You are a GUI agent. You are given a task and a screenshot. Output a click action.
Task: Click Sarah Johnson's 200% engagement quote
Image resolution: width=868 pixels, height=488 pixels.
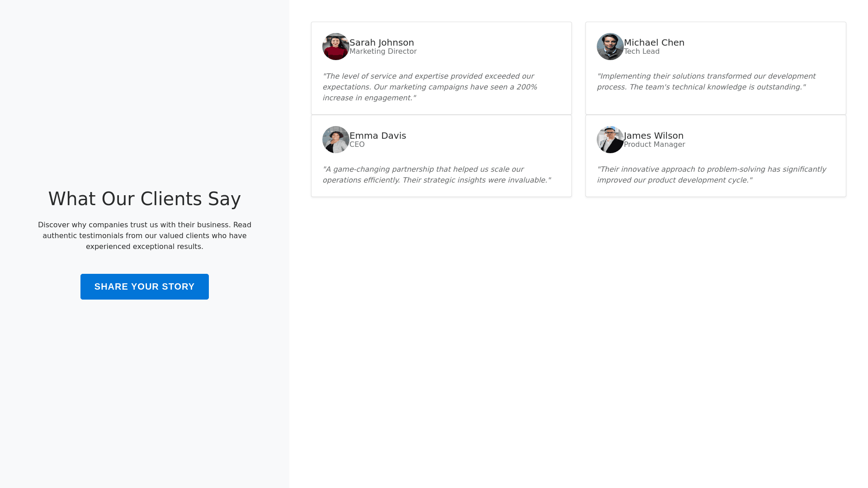tap(429, 87)
